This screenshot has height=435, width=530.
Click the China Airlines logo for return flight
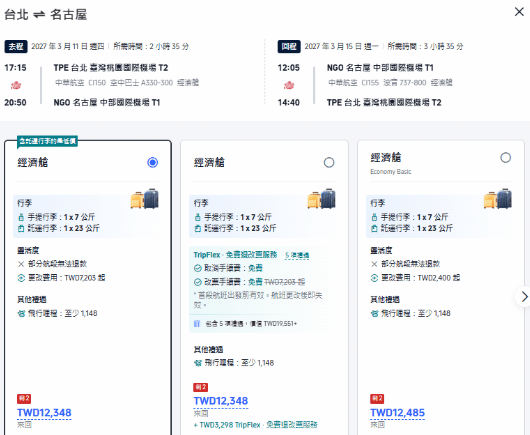click(289, 85)
